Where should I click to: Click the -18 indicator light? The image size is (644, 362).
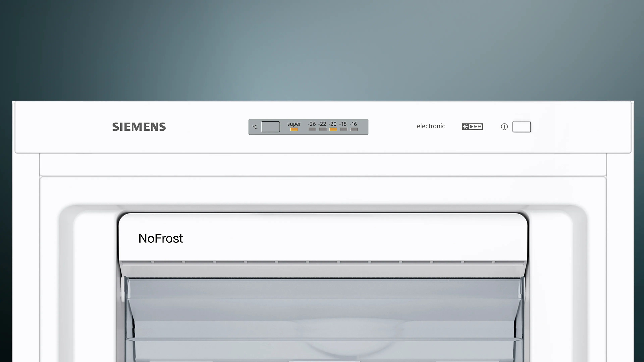tap(343, 129)
